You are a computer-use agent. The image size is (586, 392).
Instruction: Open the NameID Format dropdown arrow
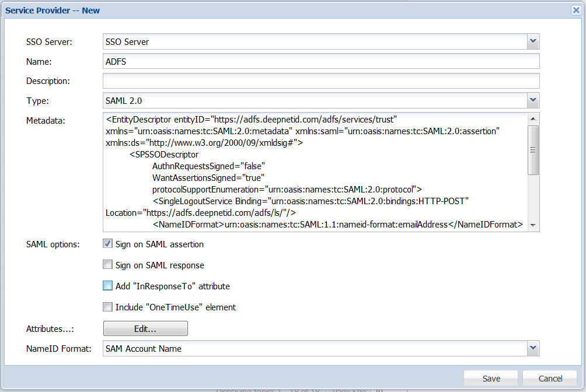[x=532, y=348]
